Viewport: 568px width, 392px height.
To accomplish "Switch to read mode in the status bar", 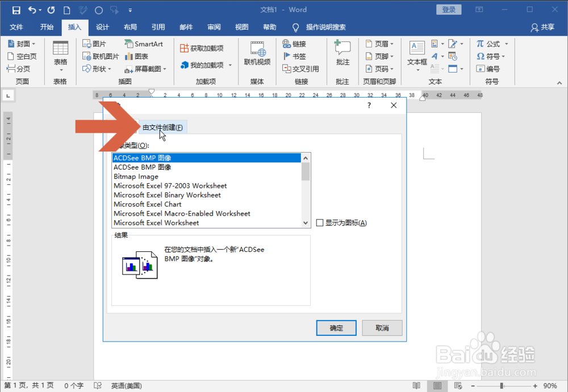I will 416,386.
